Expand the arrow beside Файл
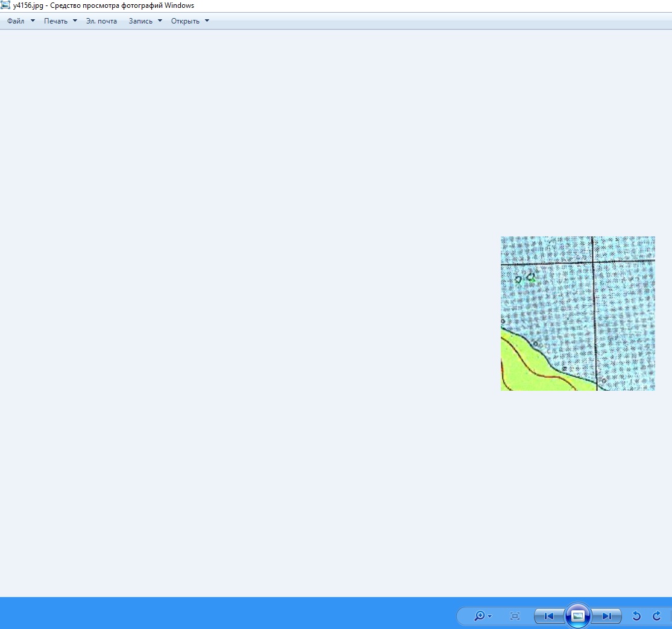The height and width of the screenshot is (629, 672). click(x=33, y=21)
